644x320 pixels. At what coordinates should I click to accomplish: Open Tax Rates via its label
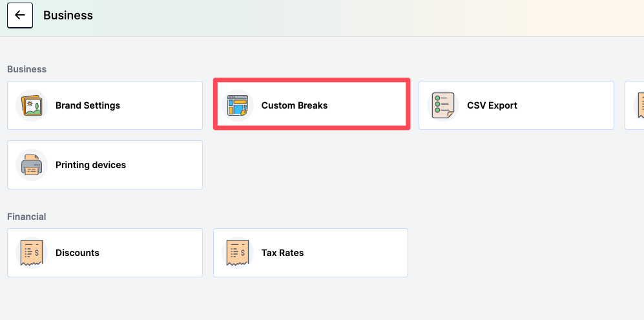(282, 253)
